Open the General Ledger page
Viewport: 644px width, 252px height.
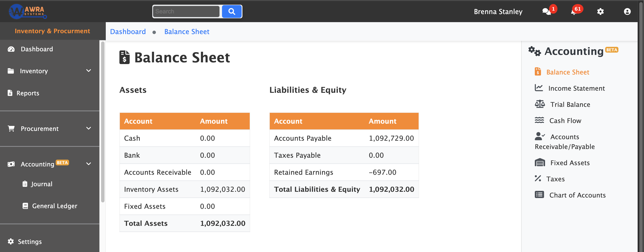point(55,206)
